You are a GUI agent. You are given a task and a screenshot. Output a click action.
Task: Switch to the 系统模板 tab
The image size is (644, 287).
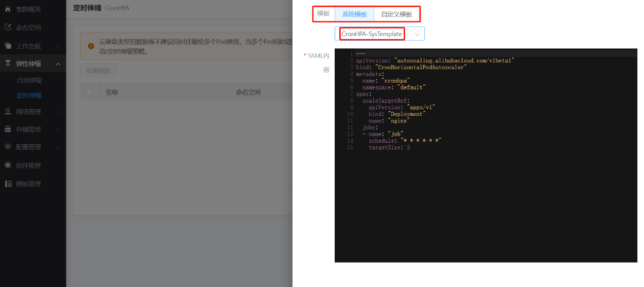tap(354, 14)
